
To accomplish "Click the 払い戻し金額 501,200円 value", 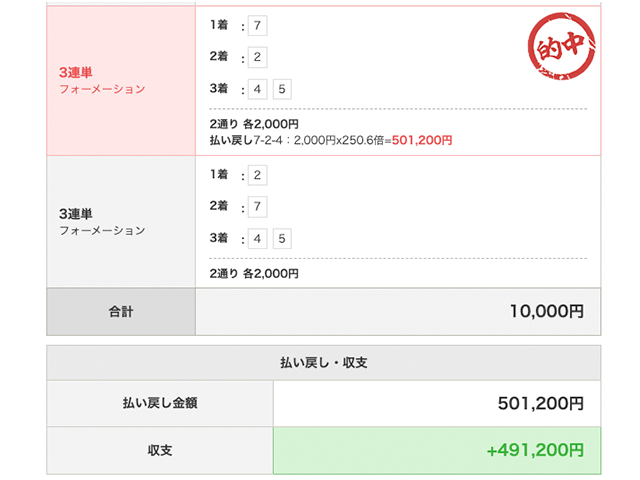I will click(x=540, y=404).
